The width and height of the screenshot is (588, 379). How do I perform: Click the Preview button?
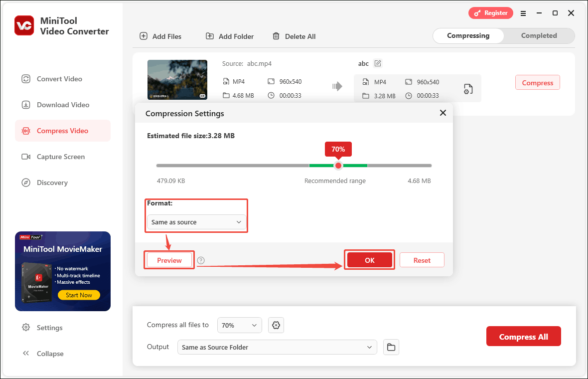coord(169,260)
